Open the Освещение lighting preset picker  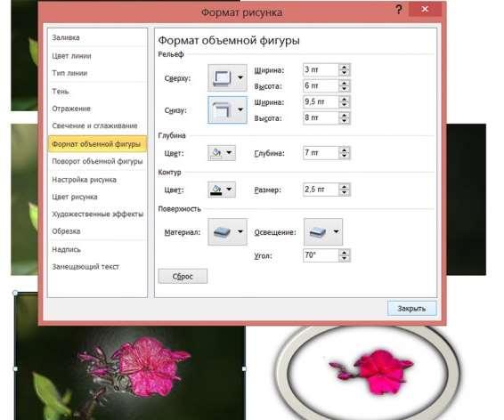323,232
